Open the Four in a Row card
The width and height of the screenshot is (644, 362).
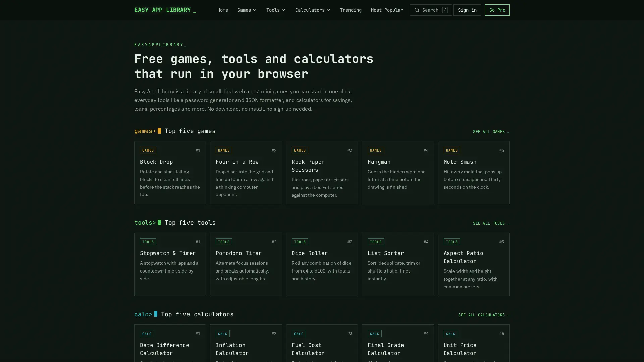(246, 173)
